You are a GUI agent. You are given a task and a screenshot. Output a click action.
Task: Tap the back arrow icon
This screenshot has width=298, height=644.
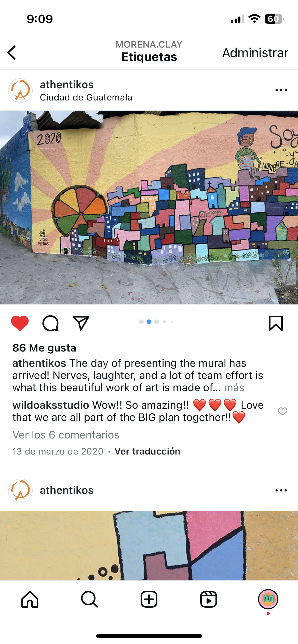point(12,53)
